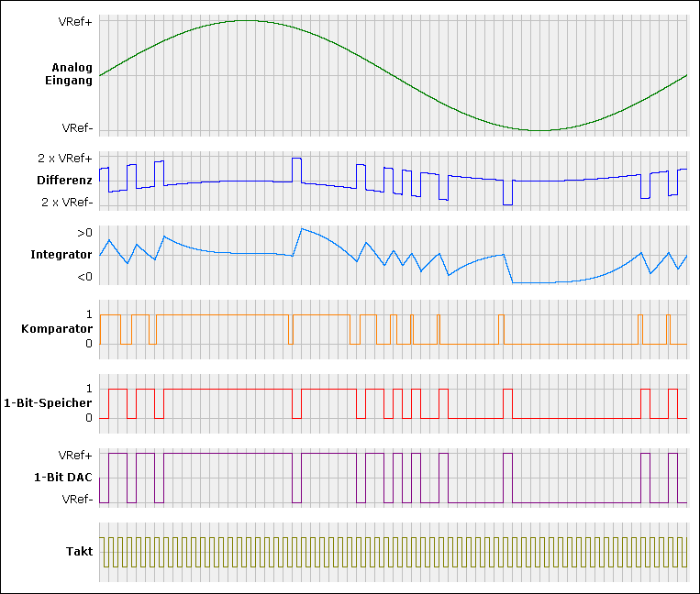Click the green sine wave minimum
700x594 pixels.
[x=539, y=130]
